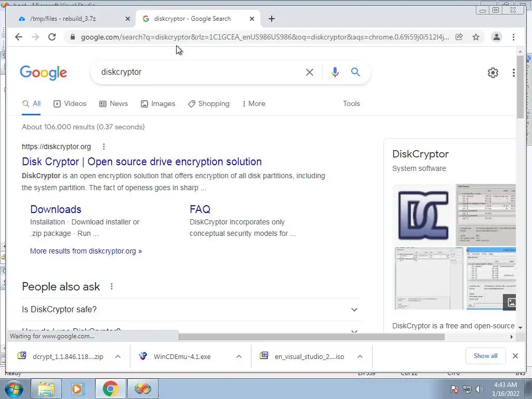Viewport: 532px width, 399px height.
Task: Click the Google logo
Action: [44, 73]
